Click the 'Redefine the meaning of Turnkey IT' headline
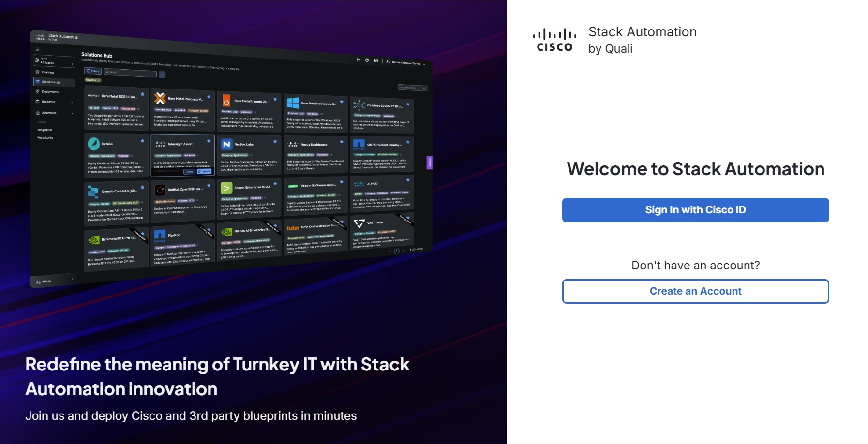The height and width of the screenshot is (444, 868). pyautogui.click(x=217, y=376)
